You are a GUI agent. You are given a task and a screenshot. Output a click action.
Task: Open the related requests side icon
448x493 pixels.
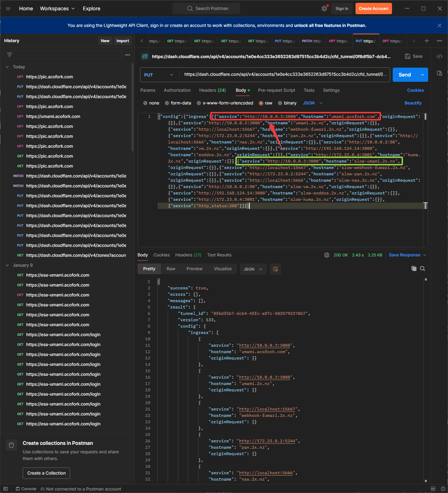coord(439,73)
